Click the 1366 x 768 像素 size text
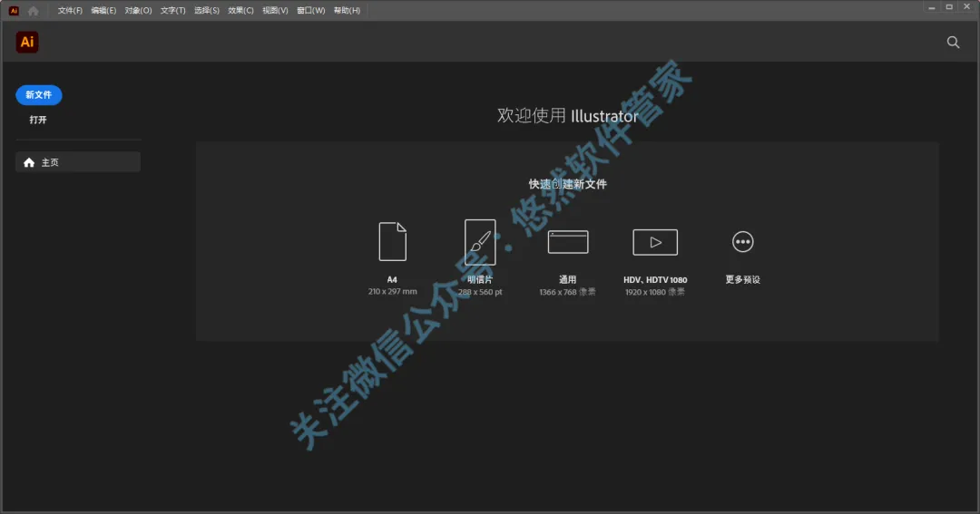Viewport: 980px width, 514px height. coord(567,292)
